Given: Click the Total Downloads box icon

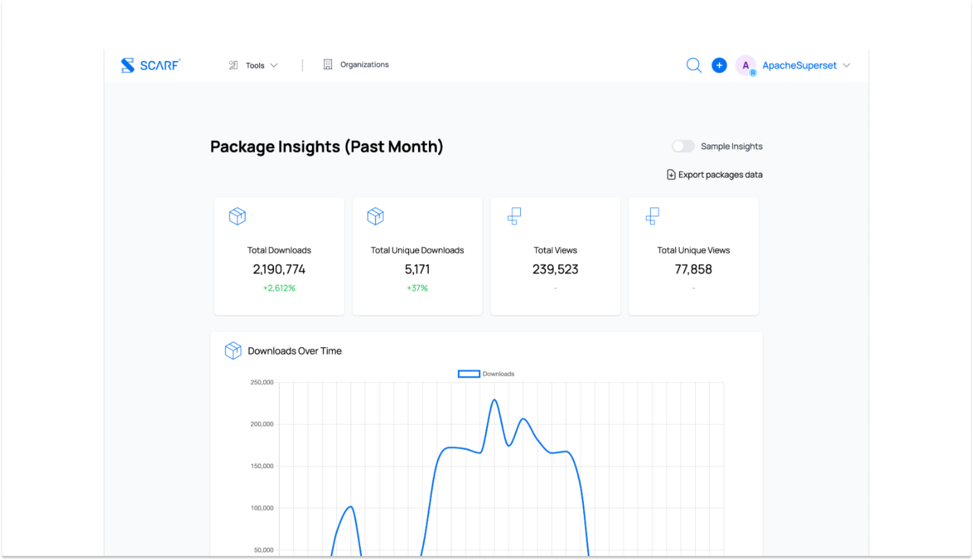Looking at the screenshot, I should (237, 216).
